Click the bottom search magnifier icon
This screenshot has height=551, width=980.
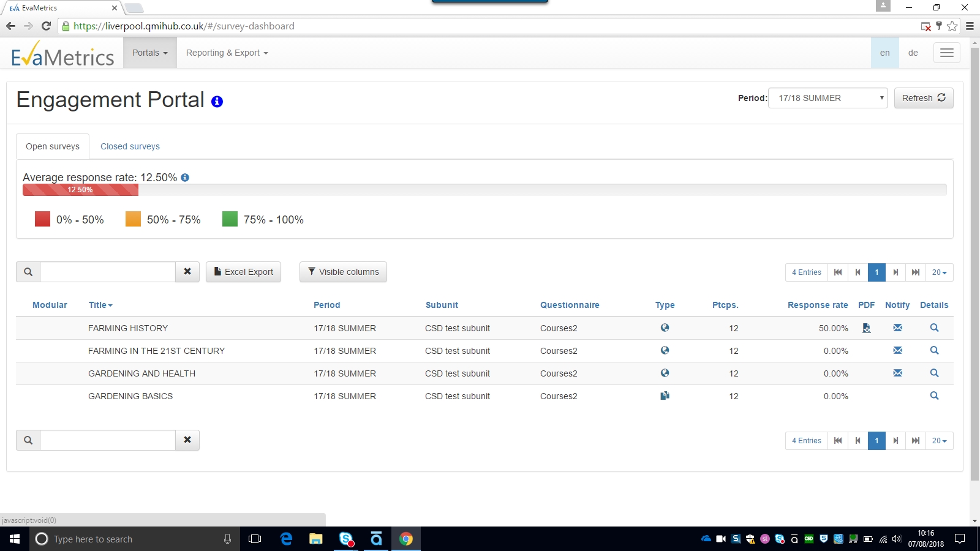click(x=28, y=440)
